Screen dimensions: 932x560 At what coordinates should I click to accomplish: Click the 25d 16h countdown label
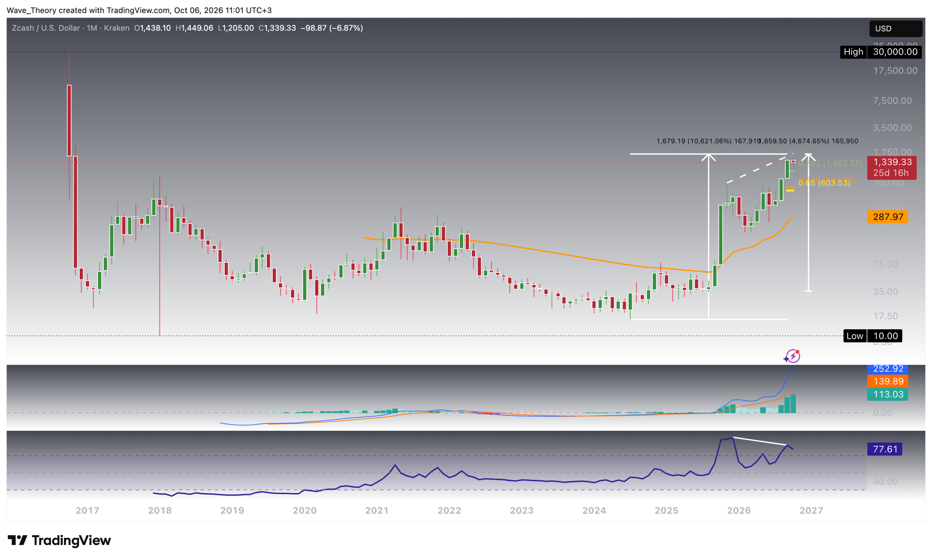pos(891,173)
